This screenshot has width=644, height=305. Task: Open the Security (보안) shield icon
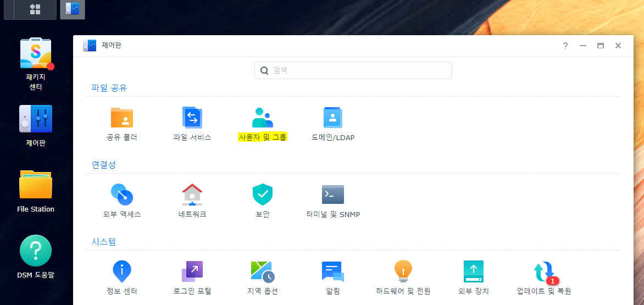pos(263,195)
